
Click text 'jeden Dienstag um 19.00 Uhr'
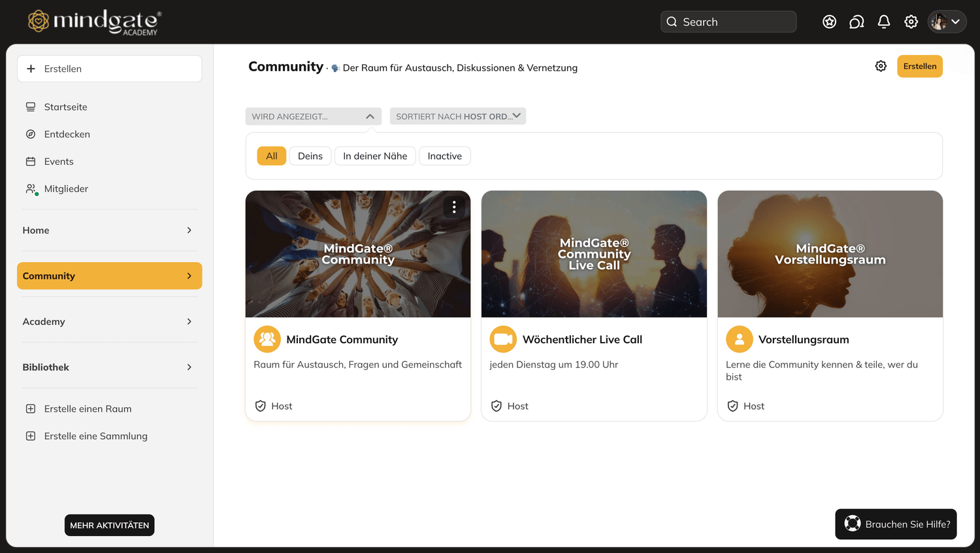coord(554,365)
